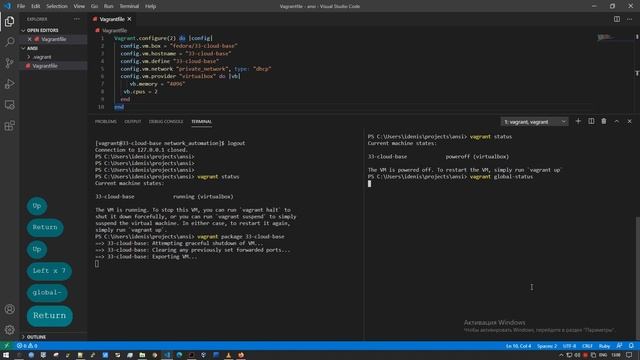Open the File menu
The width and height of the screenshot is (640, 360).
click(x=21, y=6)
